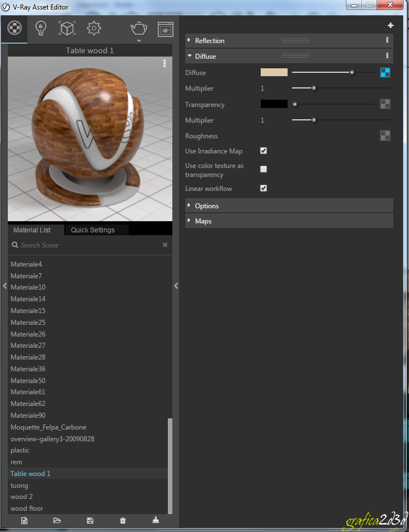This screenshot has width=409, height=532.
Task: Click the teapot render icon
Action: pyautogui.click(x=139, y=28)
